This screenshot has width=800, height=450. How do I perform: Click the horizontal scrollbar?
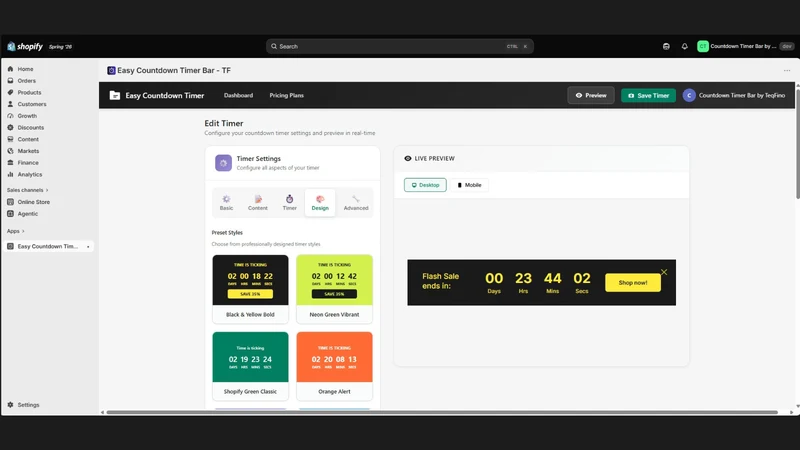[442, 412]
